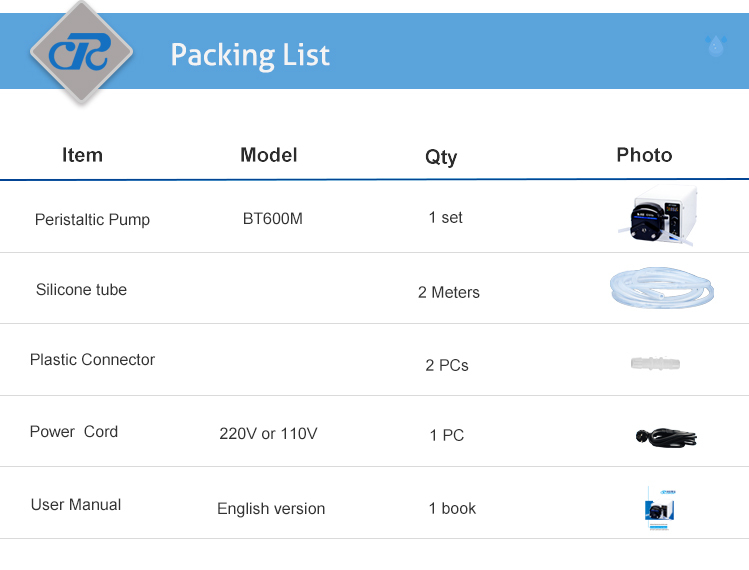This screenshot has width=749, height=570.
Task: Click the English version text
Action: (x=271, y=508)
